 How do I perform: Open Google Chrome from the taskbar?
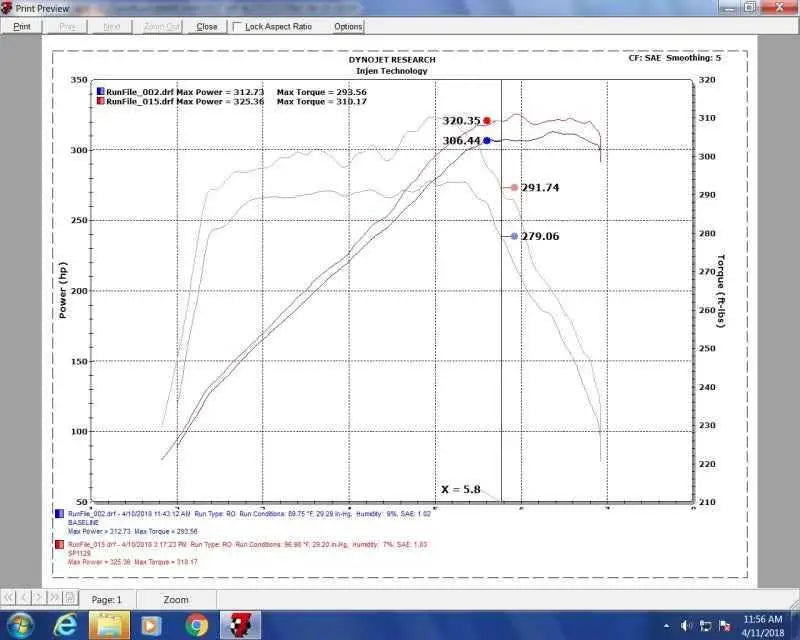click(197, 625)
